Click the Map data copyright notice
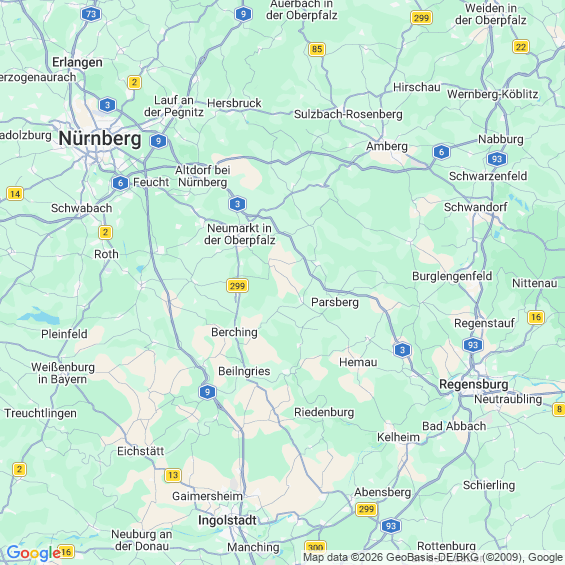565x565 pixels. [x=433, y=557]
